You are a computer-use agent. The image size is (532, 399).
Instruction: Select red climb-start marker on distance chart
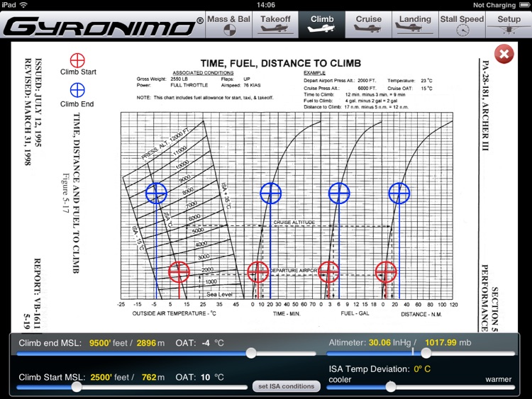tap(386, 272)
